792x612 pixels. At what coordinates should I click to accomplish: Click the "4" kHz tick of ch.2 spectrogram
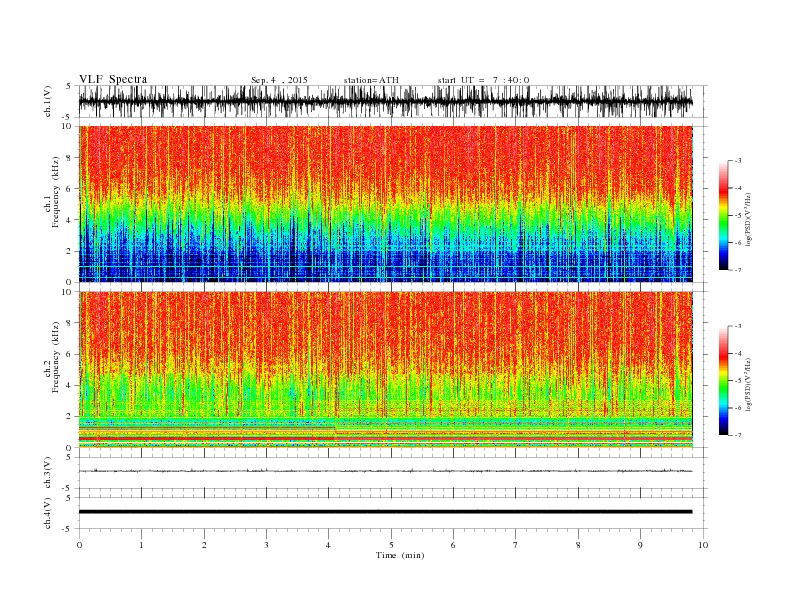point(69,386)
